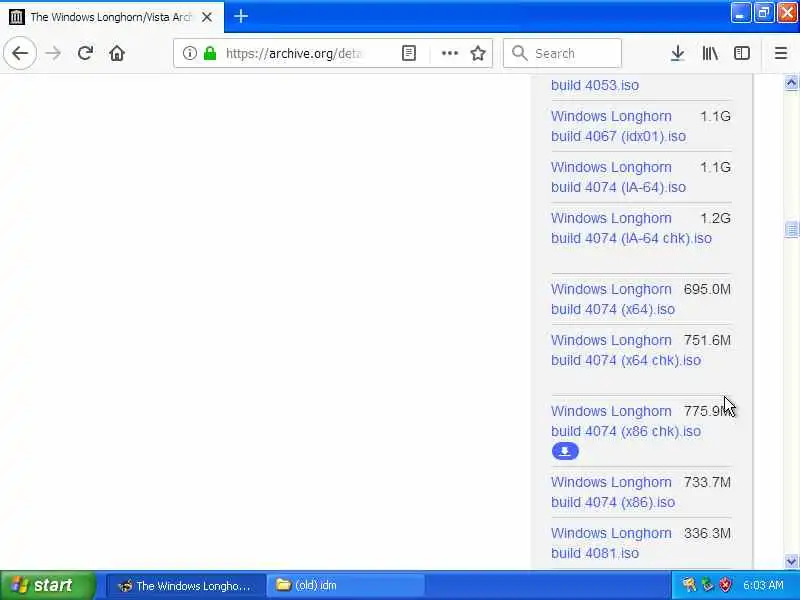Show the sidebars toggle icon
Screen dimensions: 800x600
(x=741, y=53)
